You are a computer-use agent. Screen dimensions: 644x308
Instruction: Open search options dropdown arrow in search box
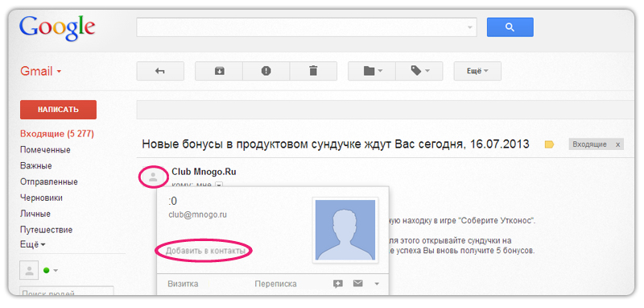click(x=470, y=27)
